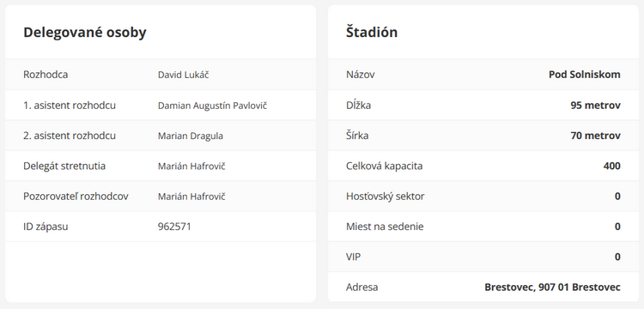Click total capacity value 400
Viewport: 644px width, 309px height.
[612, 167]
